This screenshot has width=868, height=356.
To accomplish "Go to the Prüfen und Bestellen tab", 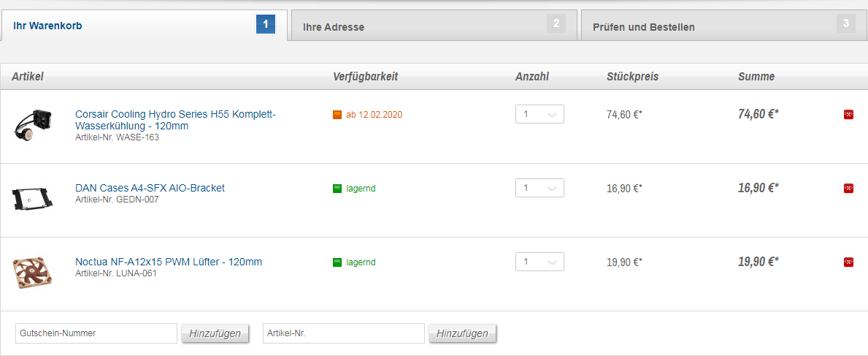I will click(x=724, y=26).
